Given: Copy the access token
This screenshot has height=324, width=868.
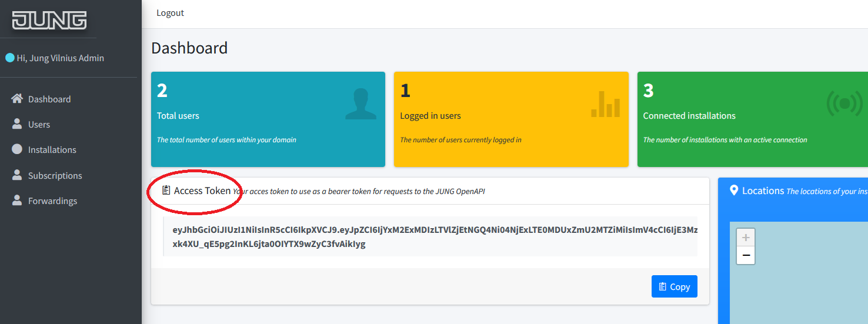Looking at the screenshot, I should pyautogui.click(x=674, y=286).
